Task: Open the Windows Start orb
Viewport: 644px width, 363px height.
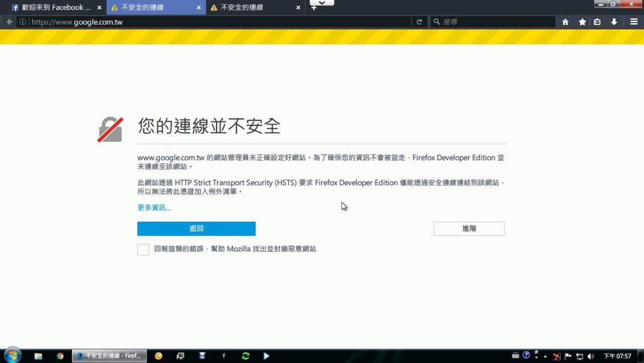Action: point(13,355)
